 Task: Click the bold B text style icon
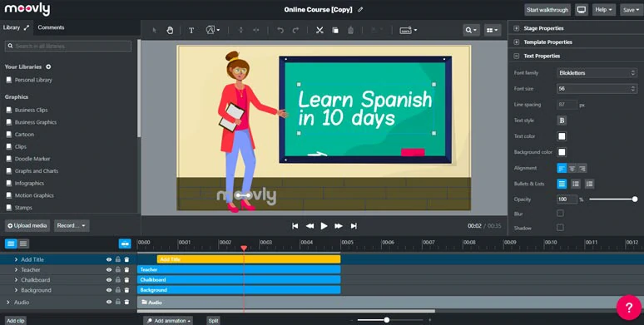[562, 121]
